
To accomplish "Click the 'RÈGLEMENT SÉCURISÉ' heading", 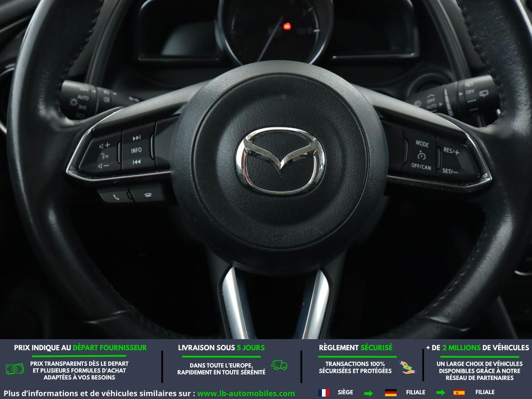I will pos(356,348).
